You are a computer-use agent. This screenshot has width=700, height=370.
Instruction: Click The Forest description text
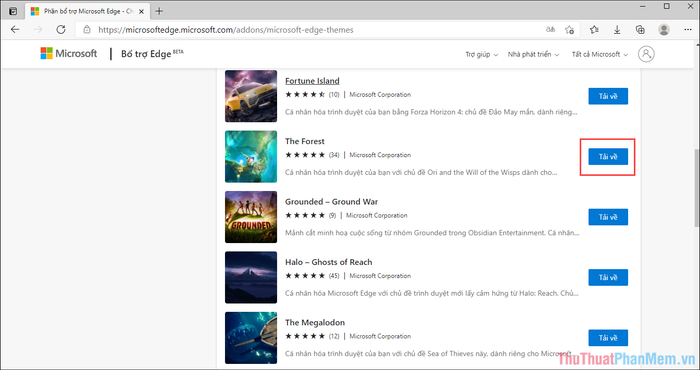tap(421, 172)
